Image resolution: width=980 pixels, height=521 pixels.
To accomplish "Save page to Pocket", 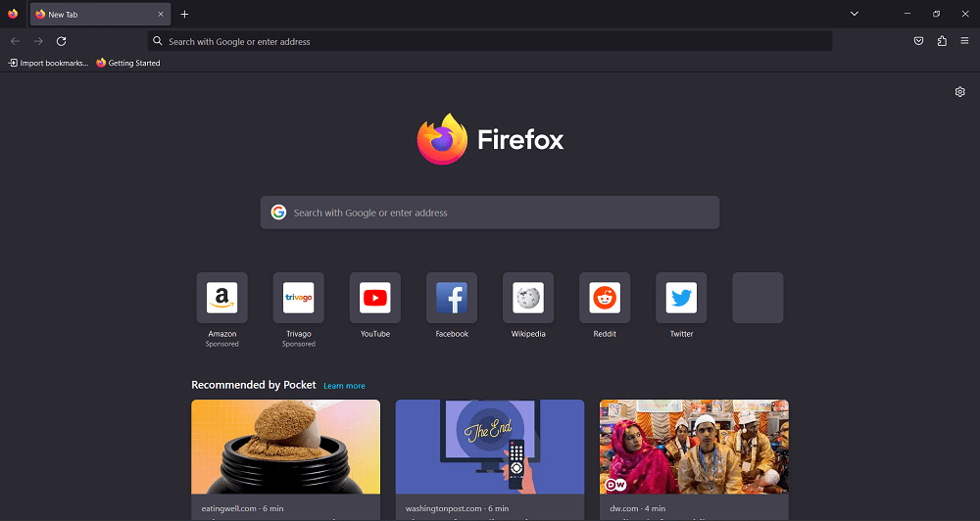I will 919,41.
